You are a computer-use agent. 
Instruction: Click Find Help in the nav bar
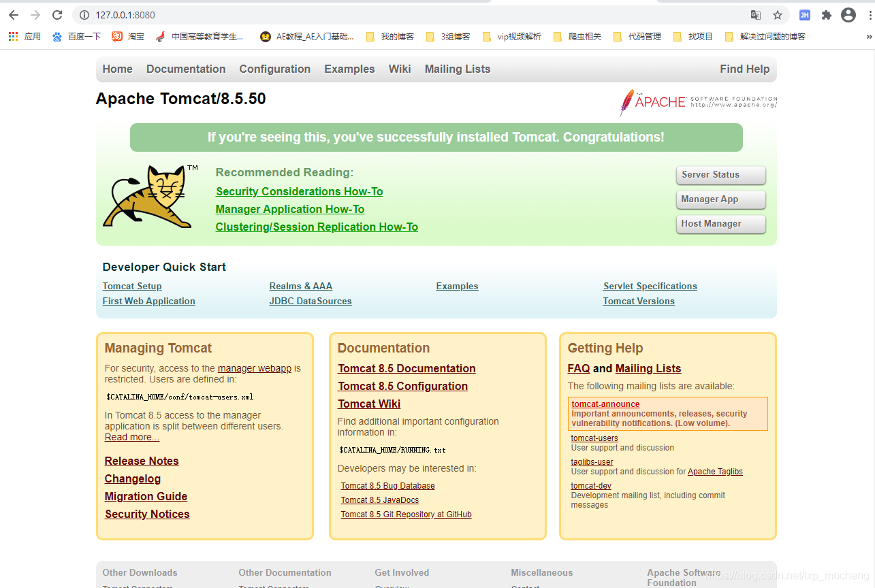coord(745,69)
